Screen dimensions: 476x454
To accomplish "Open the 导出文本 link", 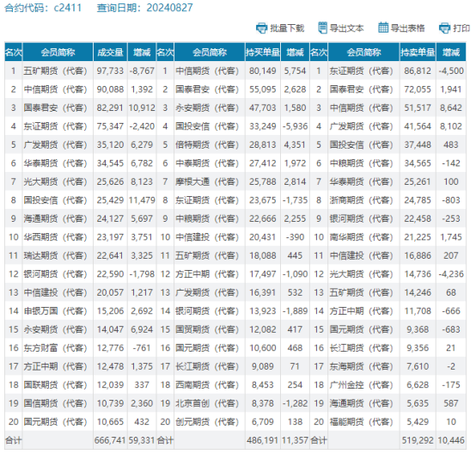I will [346, 28].
